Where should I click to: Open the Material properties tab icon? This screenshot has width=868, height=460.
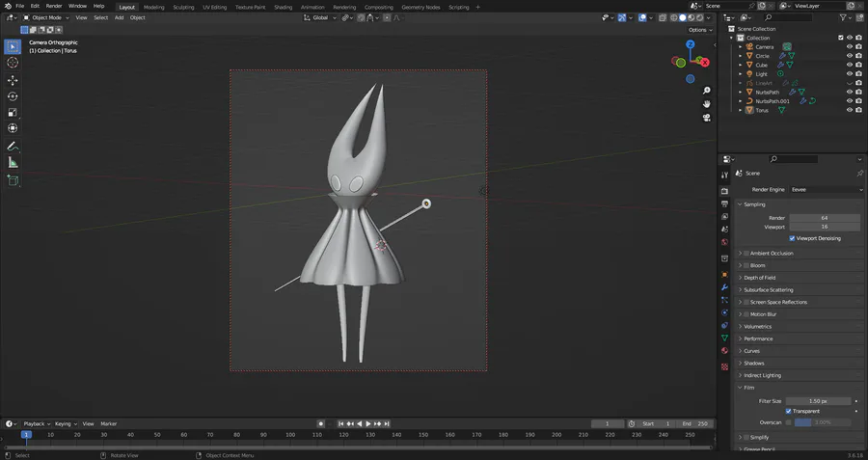pos(724,350)
